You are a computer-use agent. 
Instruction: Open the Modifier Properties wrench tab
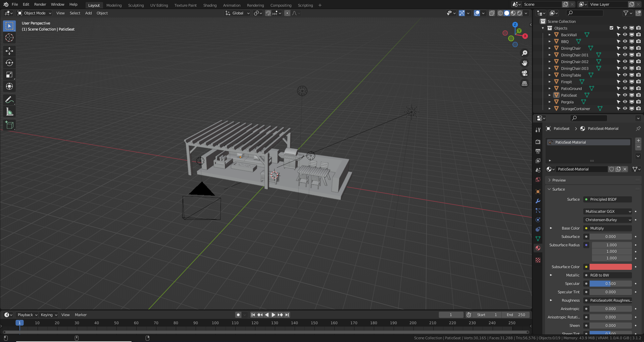538,201
